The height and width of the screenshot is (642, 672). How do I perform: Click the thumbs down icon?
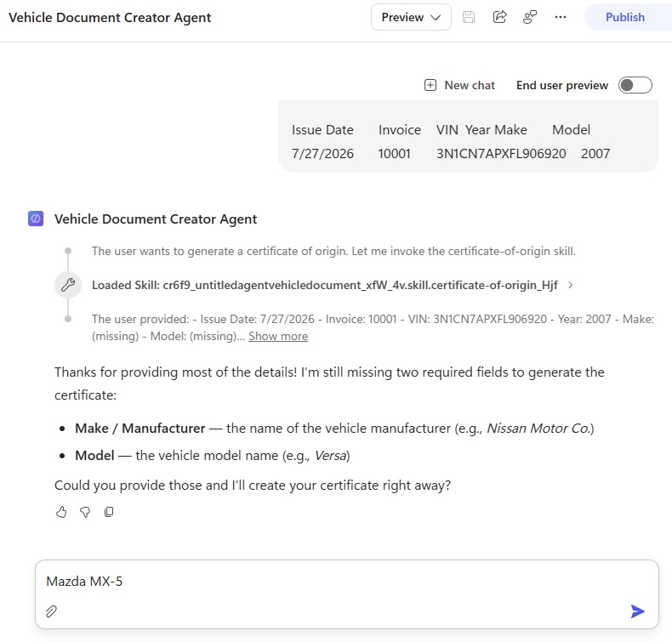[x=85, y=512]
